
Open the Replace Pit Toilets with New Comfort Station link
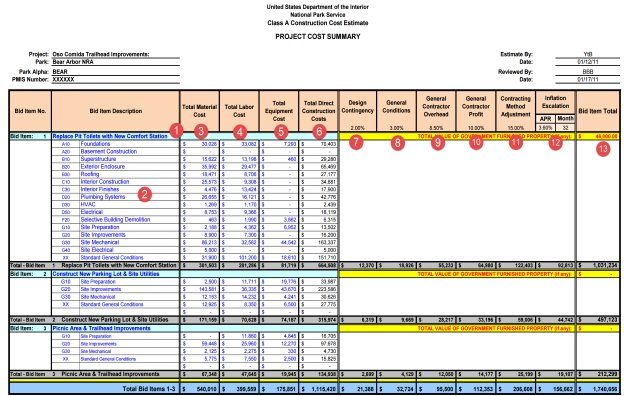(110, 136)
